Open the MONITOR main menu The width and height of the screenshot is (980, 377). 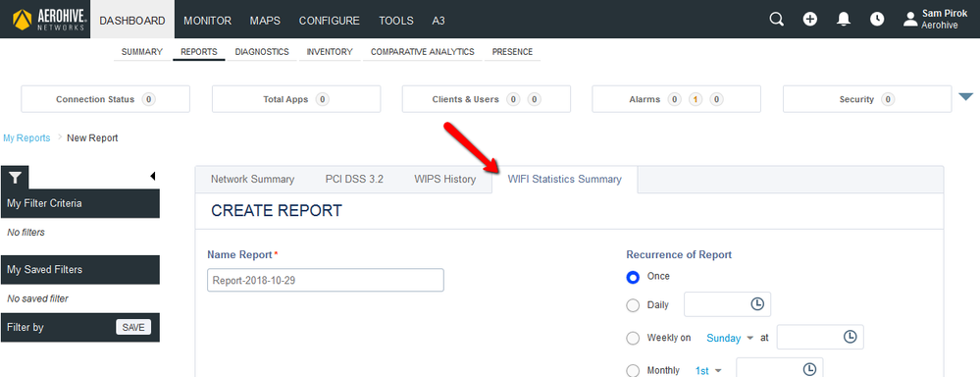click(x=208, y=21)
